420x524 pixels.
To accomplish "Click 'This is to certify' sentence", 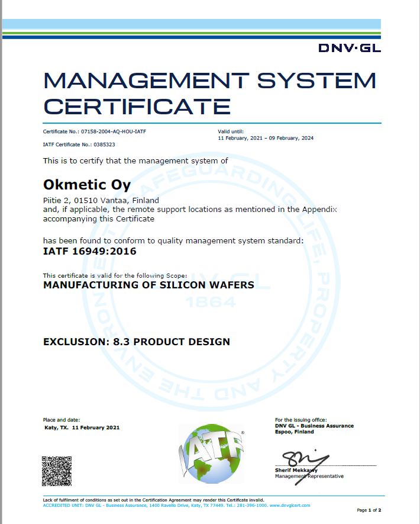I will click(135, 160).
